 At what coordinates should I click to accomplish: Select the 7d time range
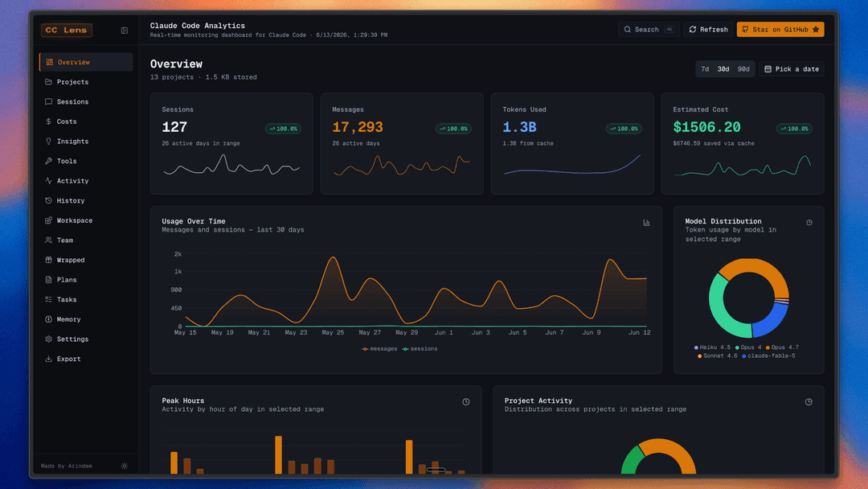tap(705, 69)
